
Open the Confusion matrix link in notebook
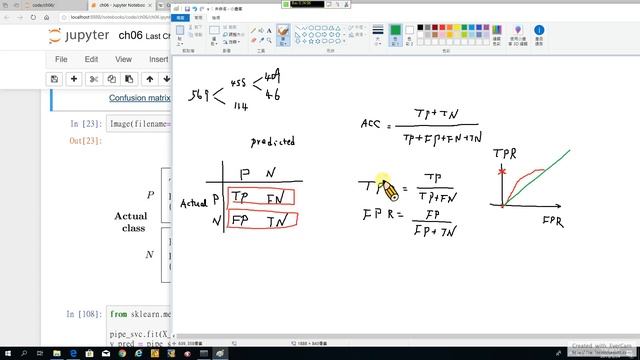(140, 98)
